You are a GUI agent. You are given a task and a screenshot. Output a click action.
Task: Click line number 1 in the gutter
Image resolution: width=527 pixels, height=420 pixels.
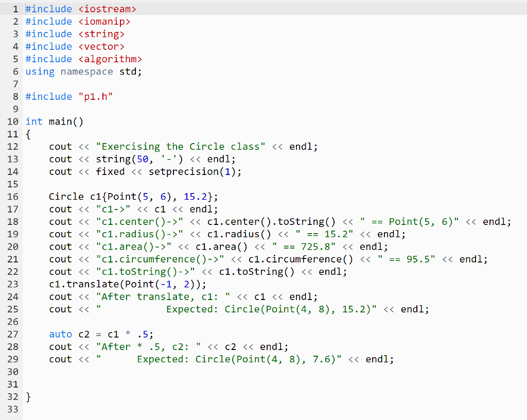(x=15, y=9)
